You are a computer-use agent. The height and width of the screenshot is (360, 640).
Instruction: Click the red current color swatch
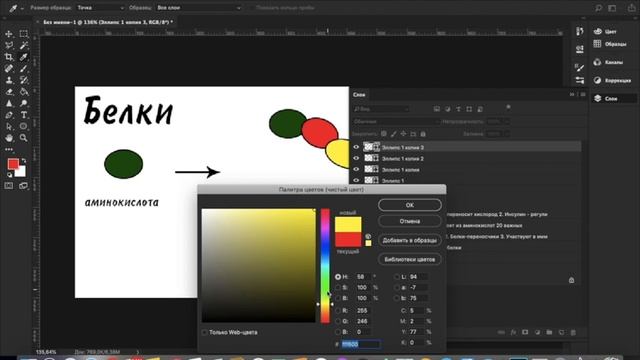pos(348,239)
